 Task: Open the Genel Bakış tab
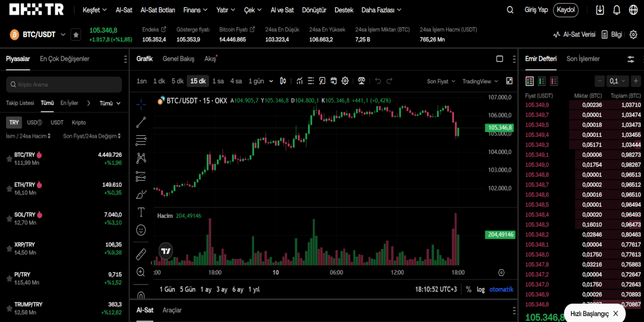tap(178, 58)
